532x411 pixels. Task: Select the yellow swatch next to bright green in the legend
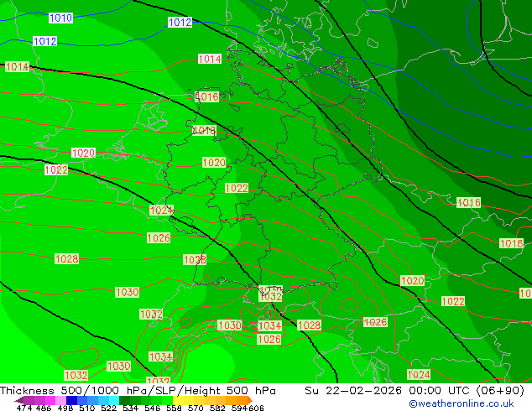pyautogui.click(x=178, y=400)
